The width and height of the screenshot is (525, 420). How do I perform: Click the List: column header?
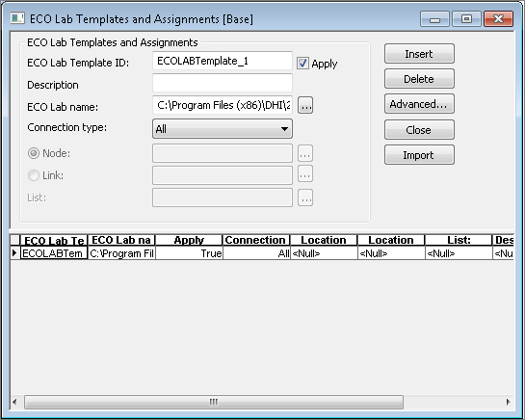coord(459,241)
